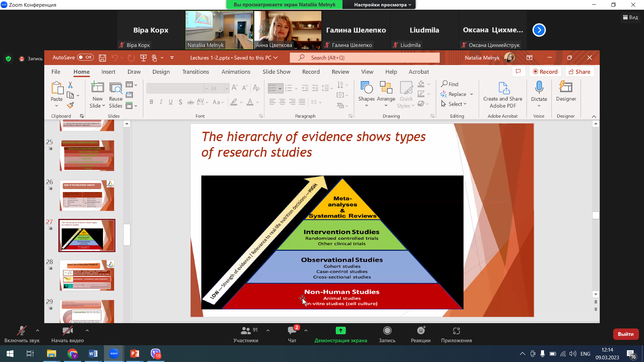Click the Record button in PowerPoint
Image resolution: width=644 pixels, height=362 pixels.
545,71
